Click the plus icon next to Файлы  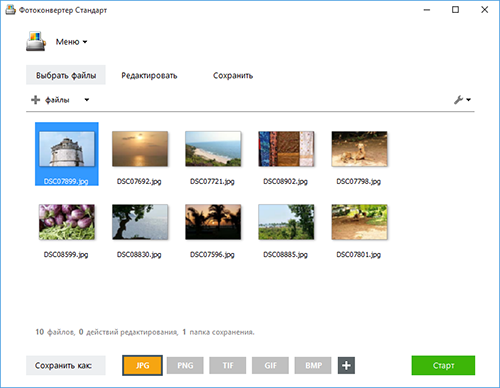pos(35,100)
